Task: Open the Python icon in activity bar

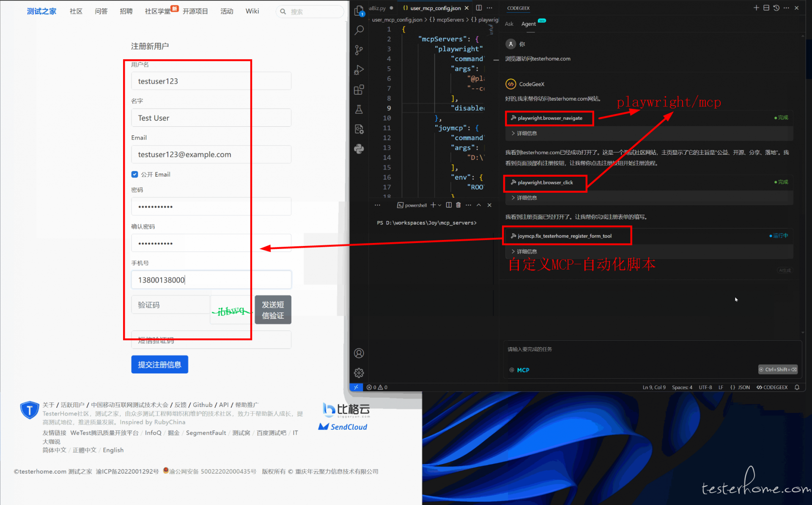Action: (359, 149)
